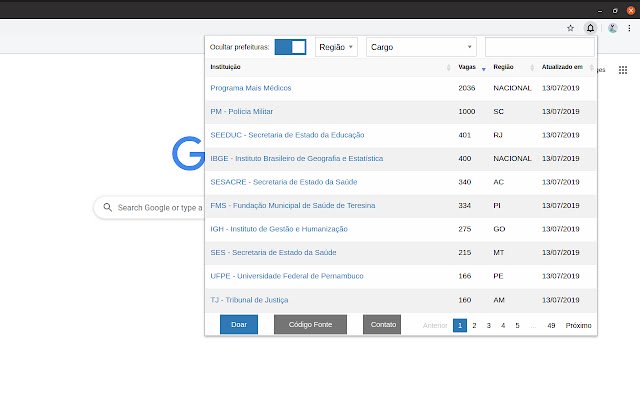The image size is (640, 400).
Task: Open the PM - Polícia Militar link
Action: 242,111
